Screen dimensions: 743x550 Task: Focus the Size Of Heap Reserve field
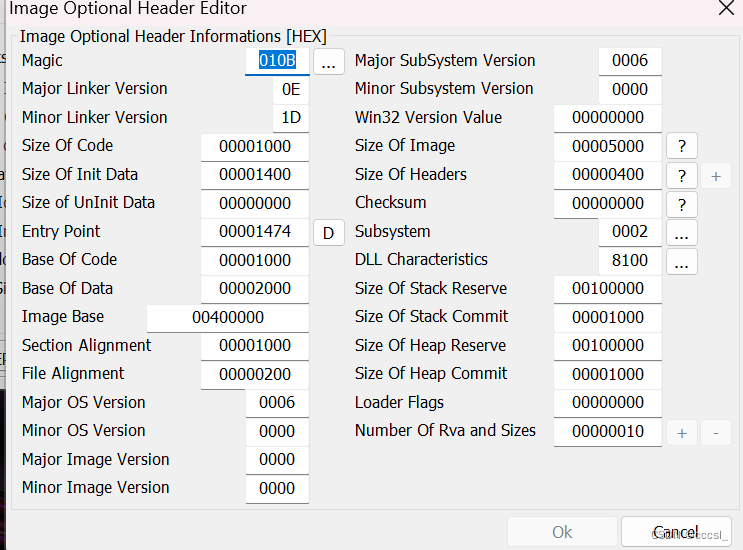click(608, 346)
